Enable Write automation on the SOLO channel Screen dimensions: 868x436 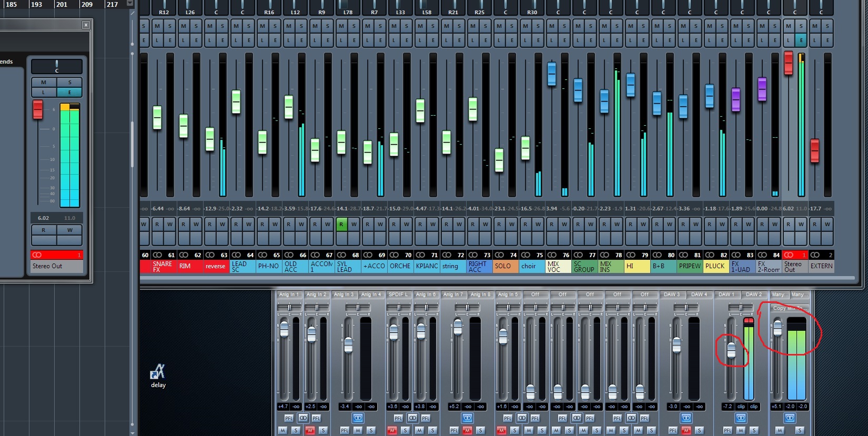click(x=512, y=224)
